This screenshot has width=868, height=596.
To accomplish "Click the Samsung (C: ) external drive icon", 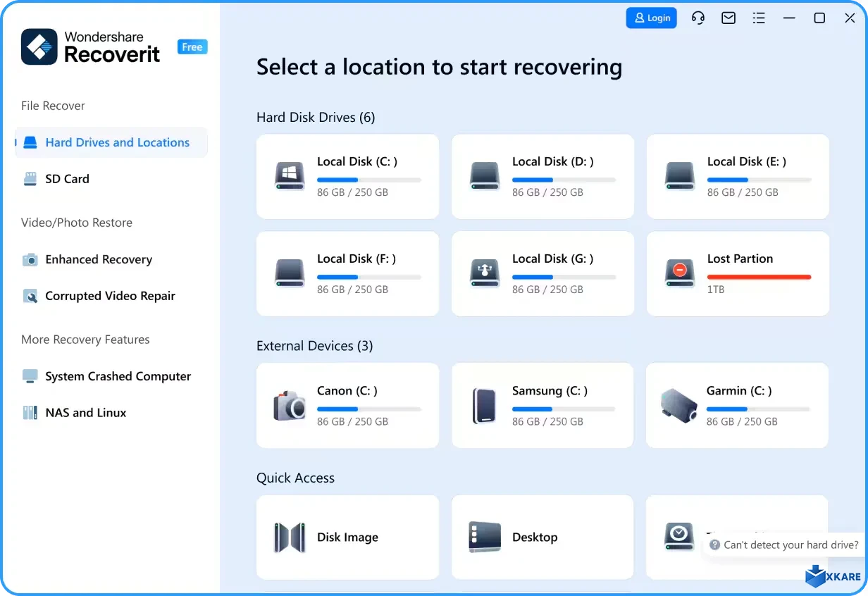I will [x=485, y=406].
